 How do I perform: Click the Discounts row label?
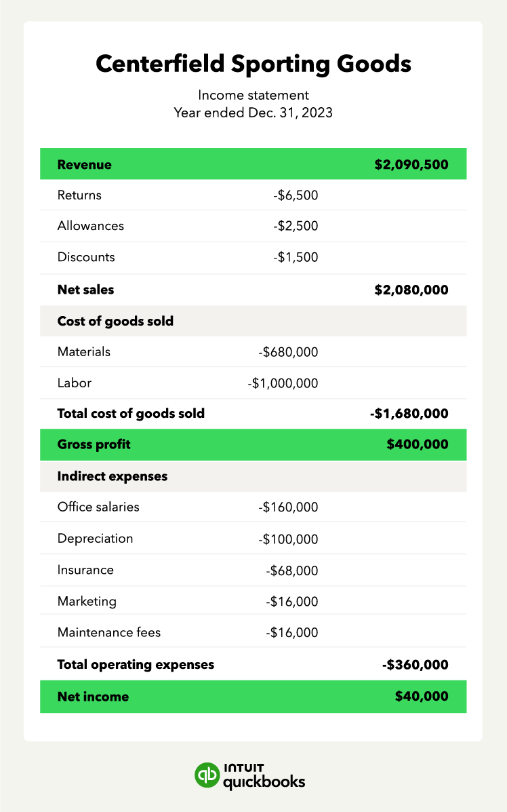[x=86, y=257]
